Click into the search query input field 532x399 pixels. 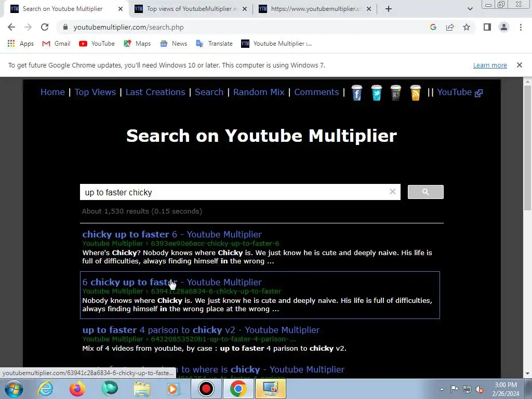(234, 192)
